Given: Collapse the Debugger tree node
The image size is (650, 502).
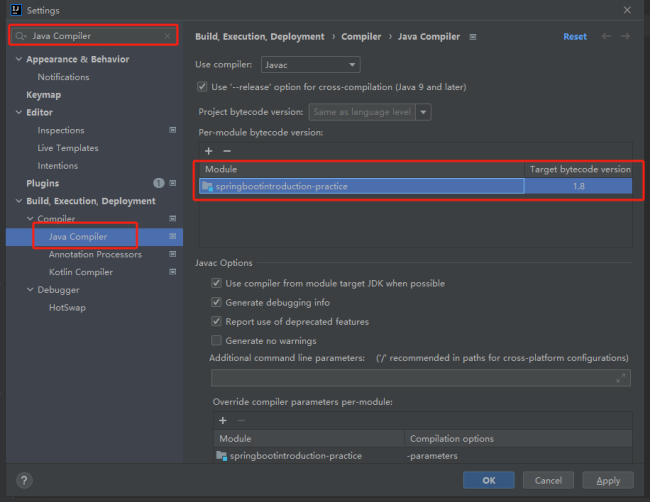Looking at the screenshot, I should point(30,289).
